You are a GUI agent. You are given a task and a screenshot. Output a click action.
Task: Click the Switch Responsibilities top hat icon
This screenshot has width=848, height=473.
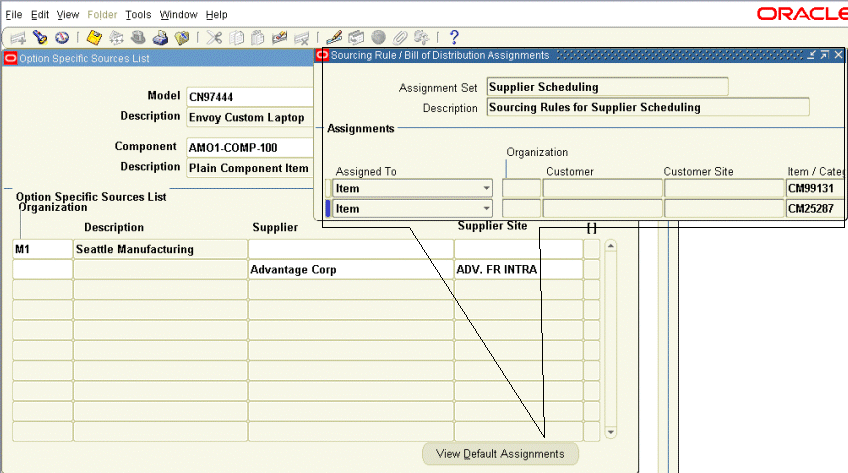click(138, 37)
